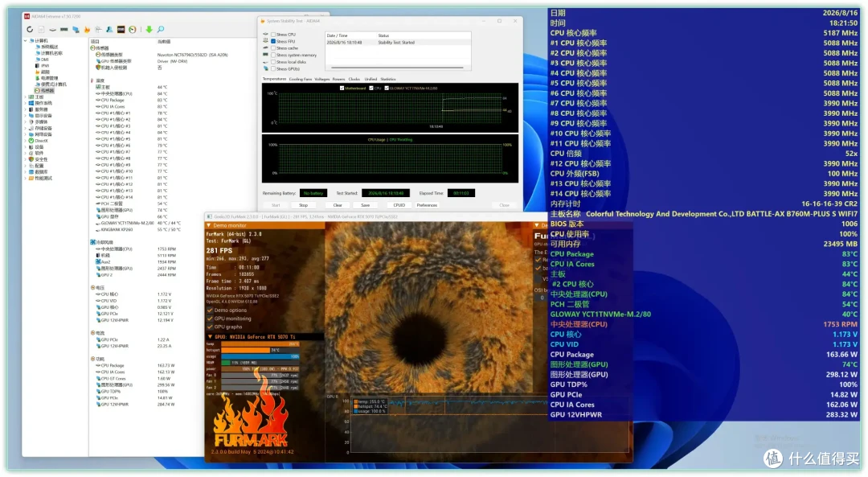Open the memory benchmark icon in AIDA64 toolbar
868x477 pixels.
pyautogui.click(x=64, y=30)
